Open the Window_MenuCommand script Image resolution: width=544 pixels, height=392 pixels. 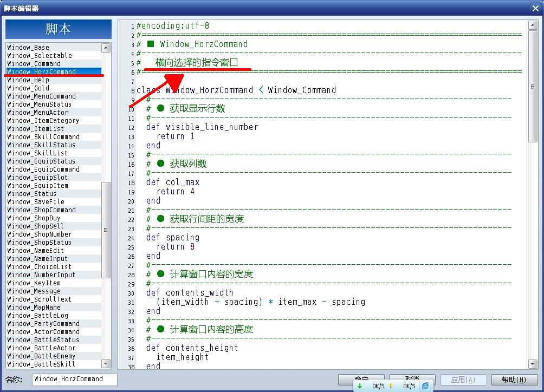tap(54, 96)
